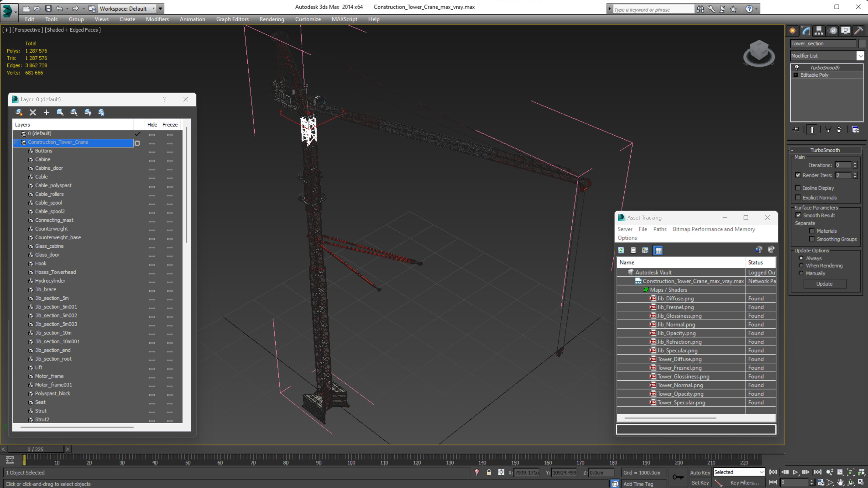Click the Set Key button

tap(700, 483)
